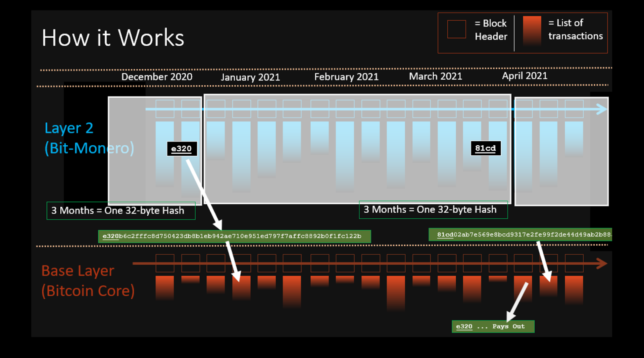
Task: Click the "= List of transactions" legend text
Action: click(x=576, y=29)
